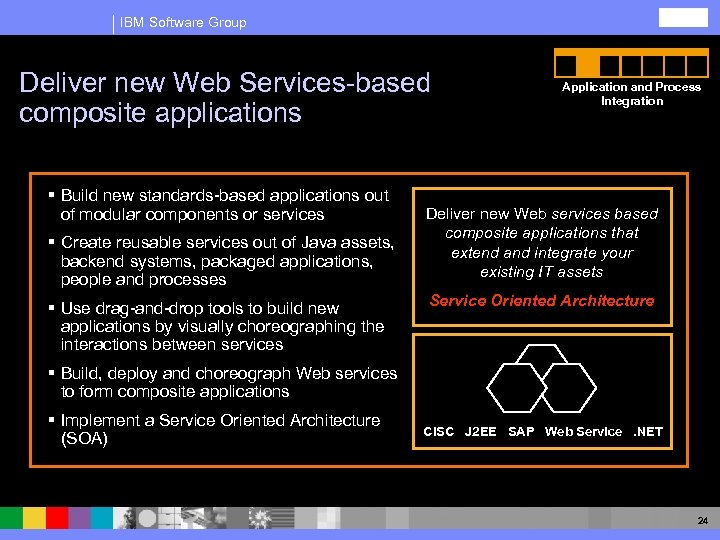
Task: Click the yellow square in the footer strip
Action: coord(34,518)
